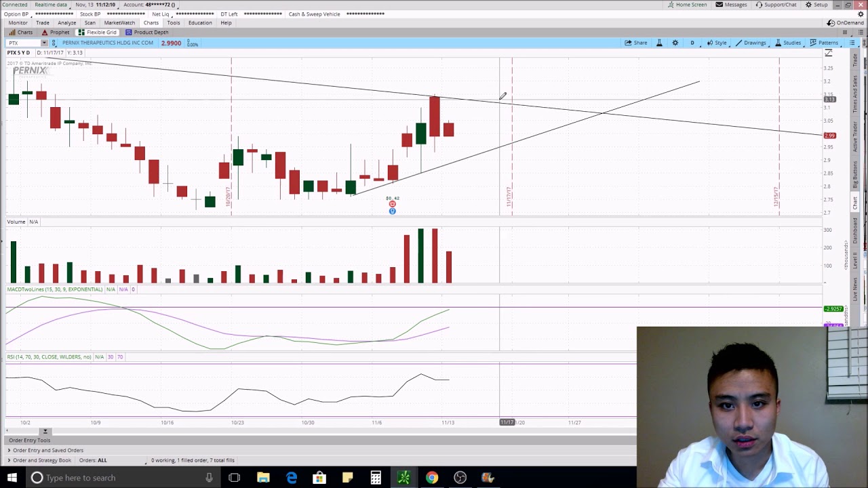Open the MarketWatch main tab
Image resolution: width=868 pixels, height=488 pixels.
119,23
